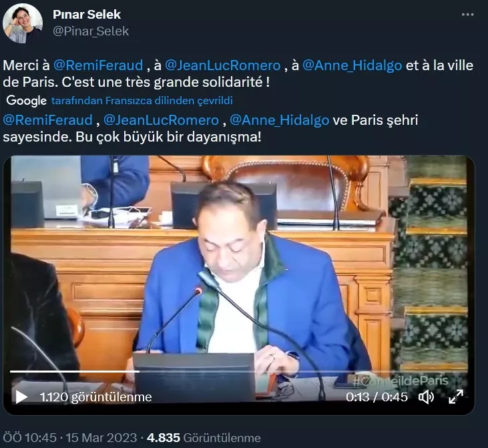Open the @Pinar_Selek handle link

point(91,31)
